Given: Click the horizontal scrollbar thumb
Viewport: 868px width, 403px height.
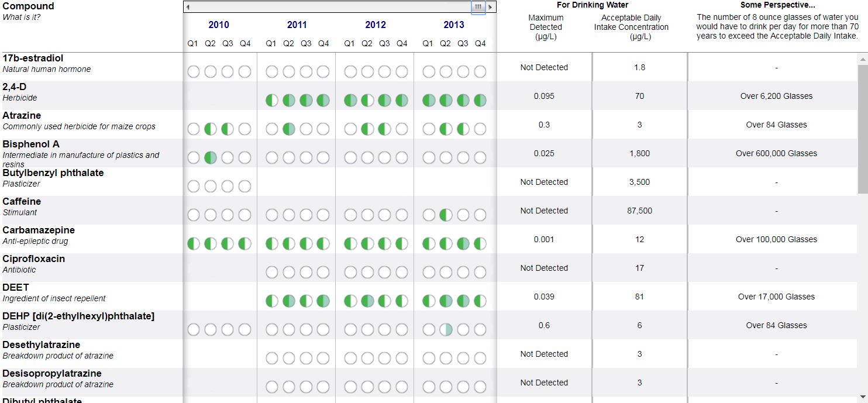Looking at the screenshot, I should click(x=478, y=6).
